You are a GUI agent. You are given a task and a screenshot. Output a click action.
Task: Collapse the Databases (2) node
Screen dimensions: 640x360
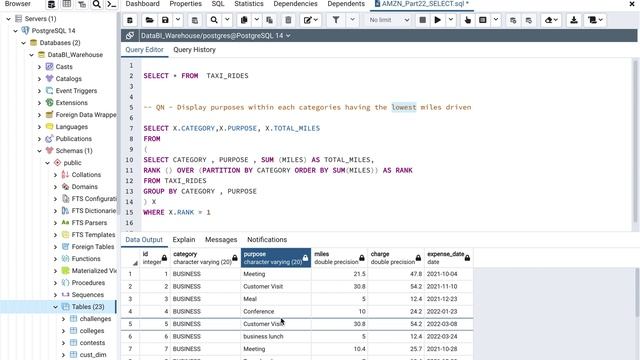23,42
